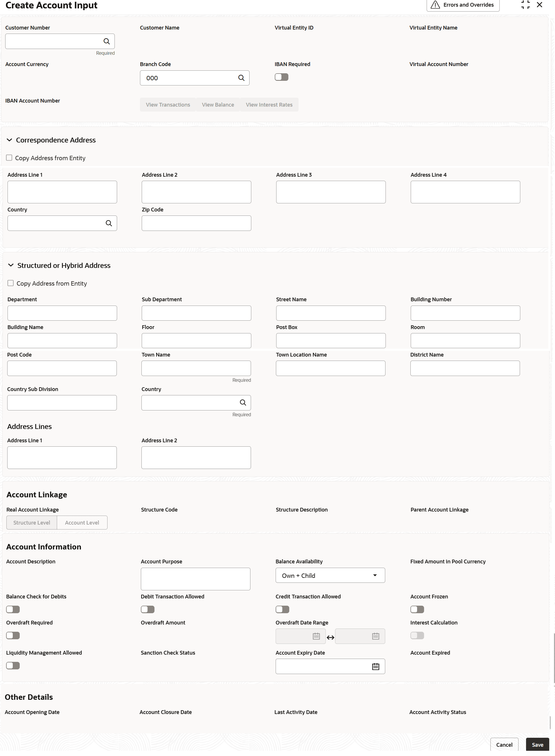Image resolution: width=555 pixels, height=756 pixels.
Task: Check Copy Address from Entity under Correspondence
Action: click(9, 158)
